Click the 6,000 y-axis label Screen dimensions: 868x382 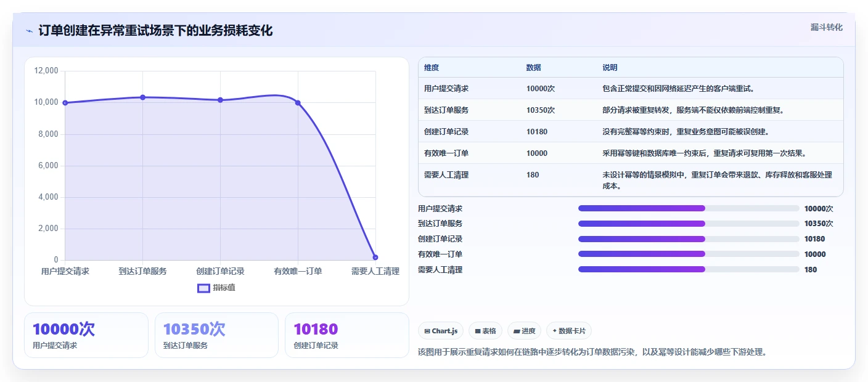tap(48, 166)
